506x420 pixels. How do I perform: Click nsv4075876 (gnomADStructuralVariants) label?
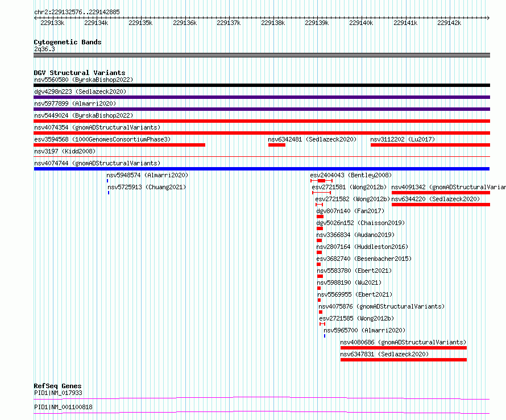(381, 306)
